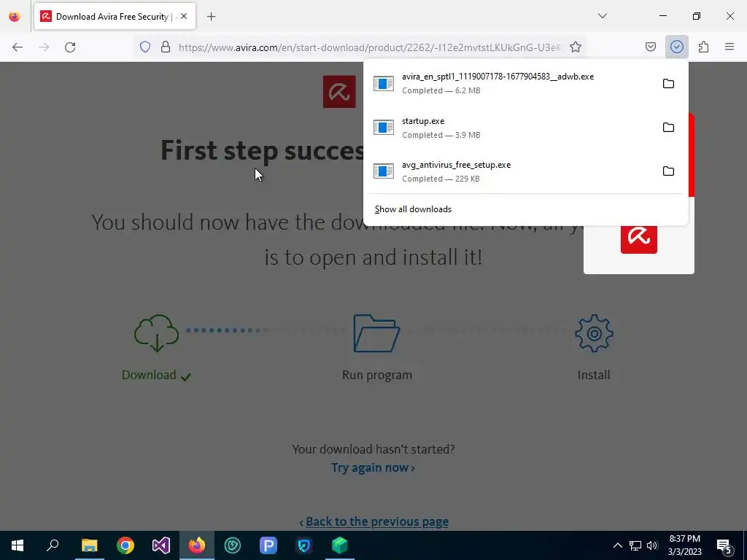The image size is (747, 560).
Task: Open downloaded avira_en_sptl1 adwb.exe file
Action: click(x=510, y=83)
